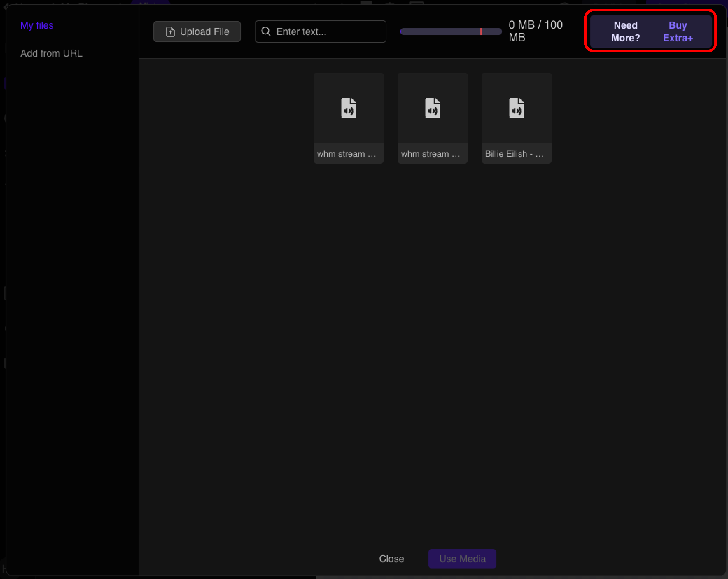
Task: Click the upload icon in Upload File
Action: (171, 32)
